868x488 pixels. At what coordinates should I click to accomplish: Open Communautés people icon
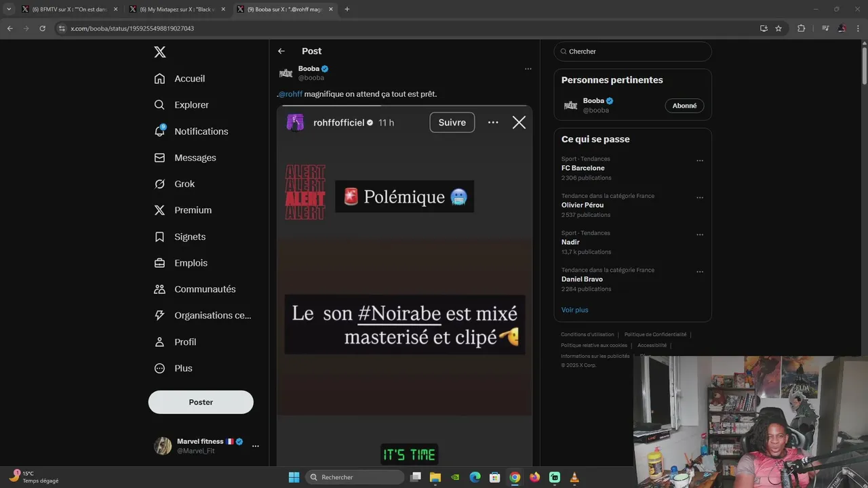(159, 289)
